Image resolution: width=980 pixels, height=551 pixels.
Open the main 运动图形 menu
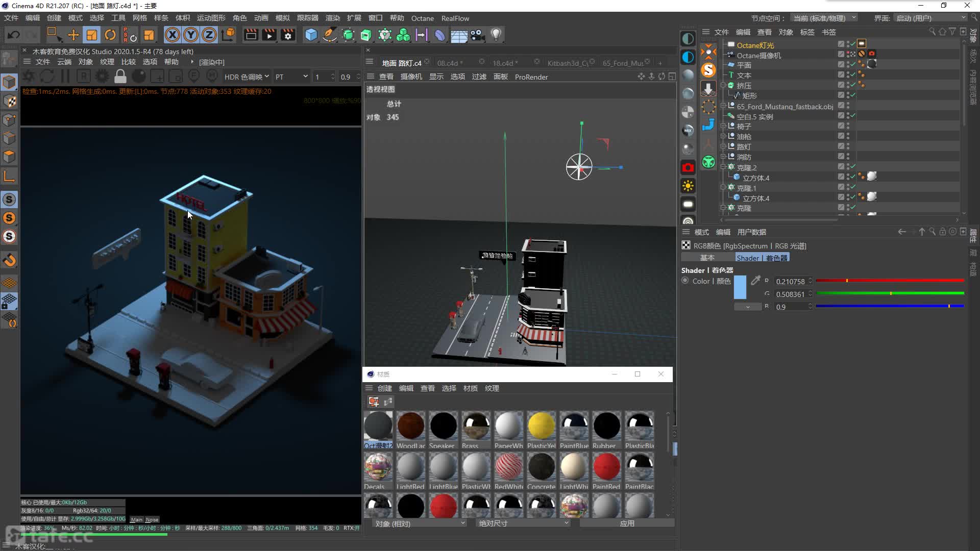point(211,18)
